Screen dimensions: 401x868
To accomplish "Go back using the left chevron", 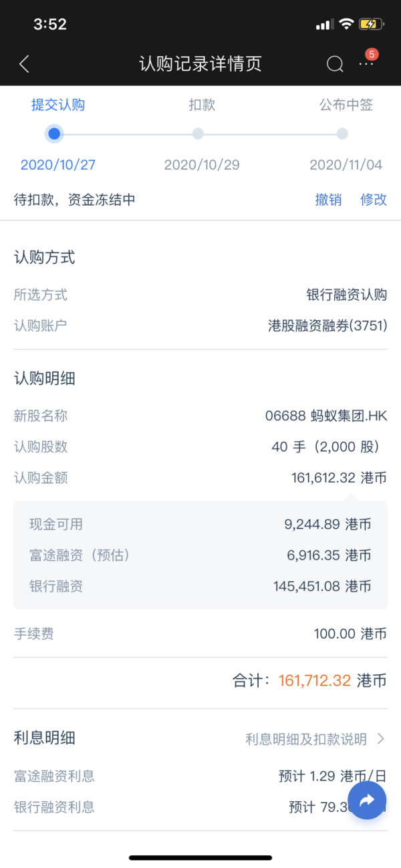I will point(25,64).
